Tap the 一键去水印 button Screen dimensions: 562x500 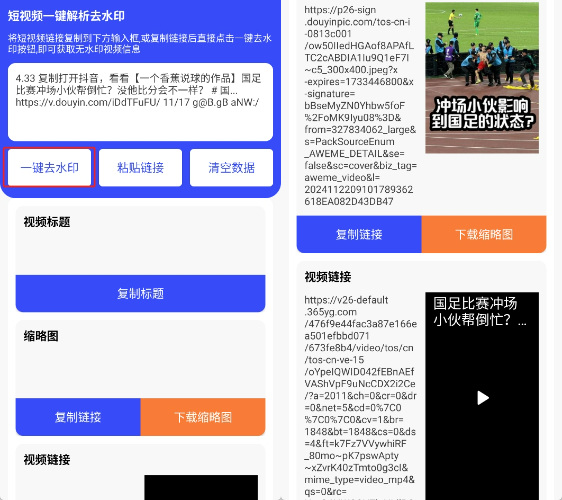(x=49, y=167)
